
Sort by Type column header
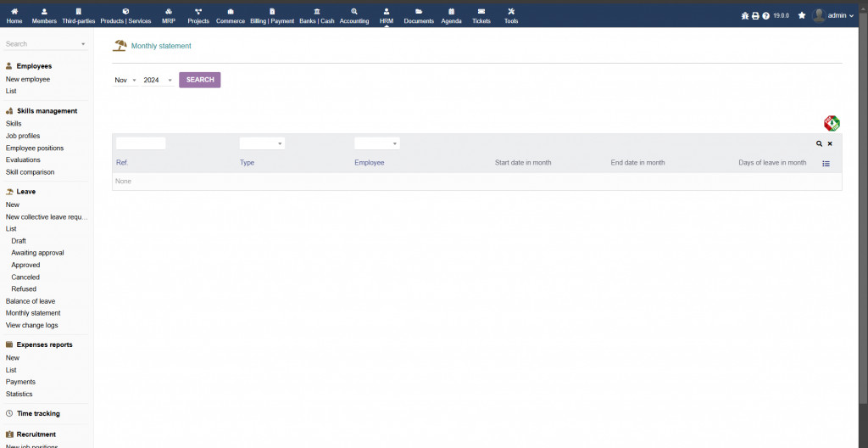tap(247, 162)
